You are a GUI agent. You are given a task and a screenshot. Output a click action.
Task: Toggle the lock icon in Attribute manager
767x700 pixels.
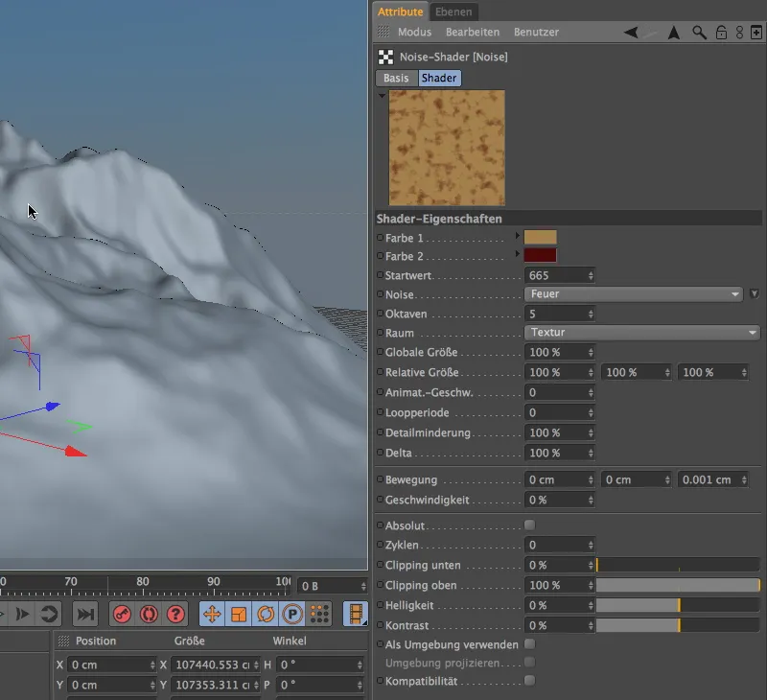click(x=721, y=33)
